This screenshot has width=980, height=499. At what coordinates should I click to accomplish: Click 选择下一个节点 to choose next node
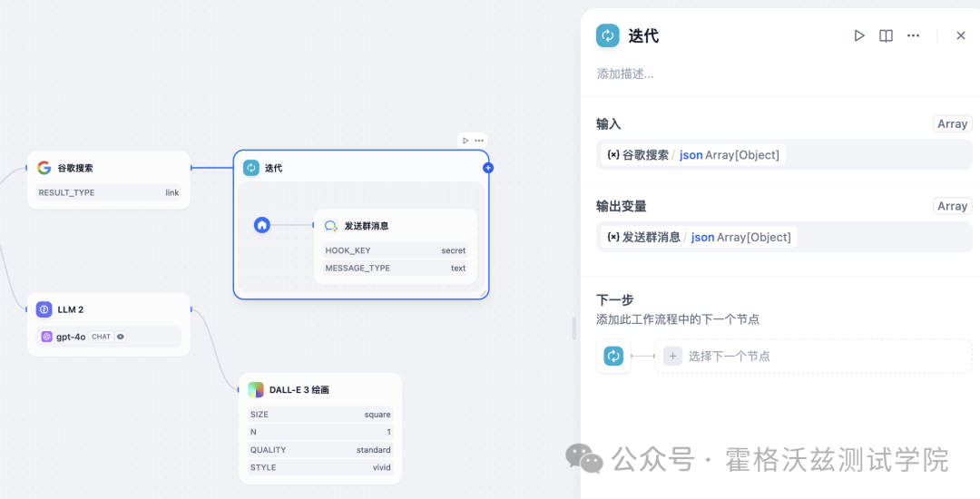[x=813, y=356]
